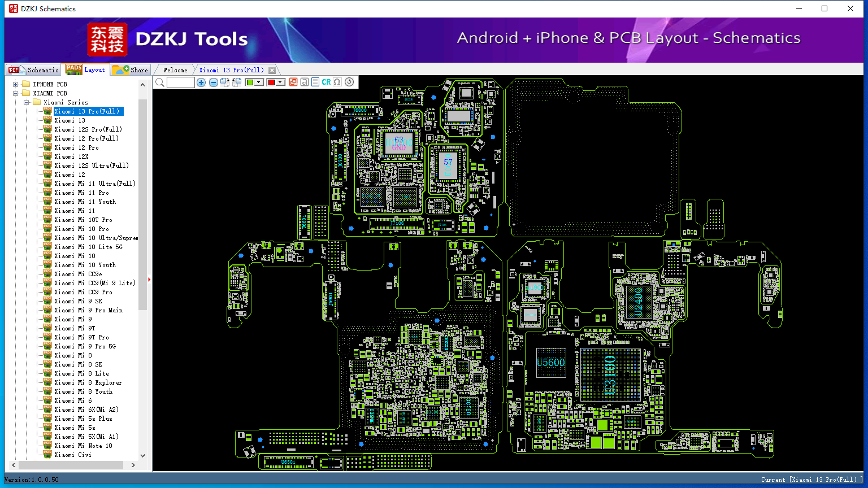Click the tree panel scroll down arrow

click(x=142, y=455)
